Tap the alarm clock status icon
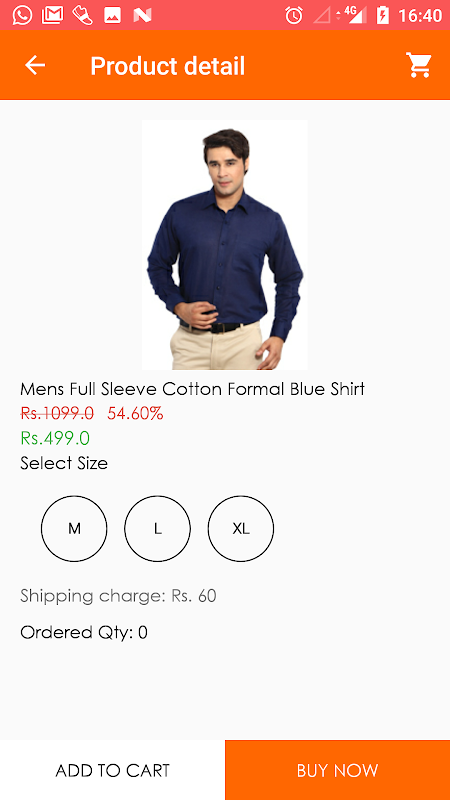This screenshot has height=800, width=450. pyautogui.click(x=294, y=15)
